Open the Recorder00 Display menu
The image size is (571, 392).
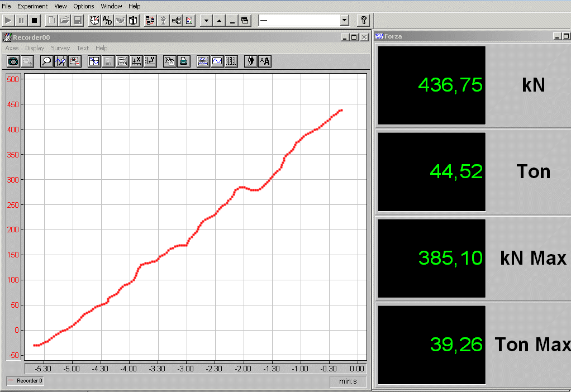tap(35, 48)
